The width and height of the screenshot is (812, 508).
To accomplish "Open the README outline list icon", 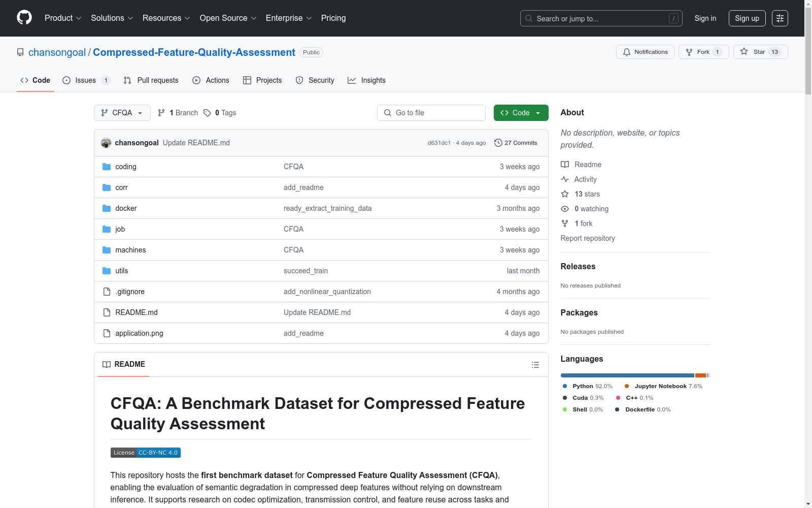I will click(535, 365).
